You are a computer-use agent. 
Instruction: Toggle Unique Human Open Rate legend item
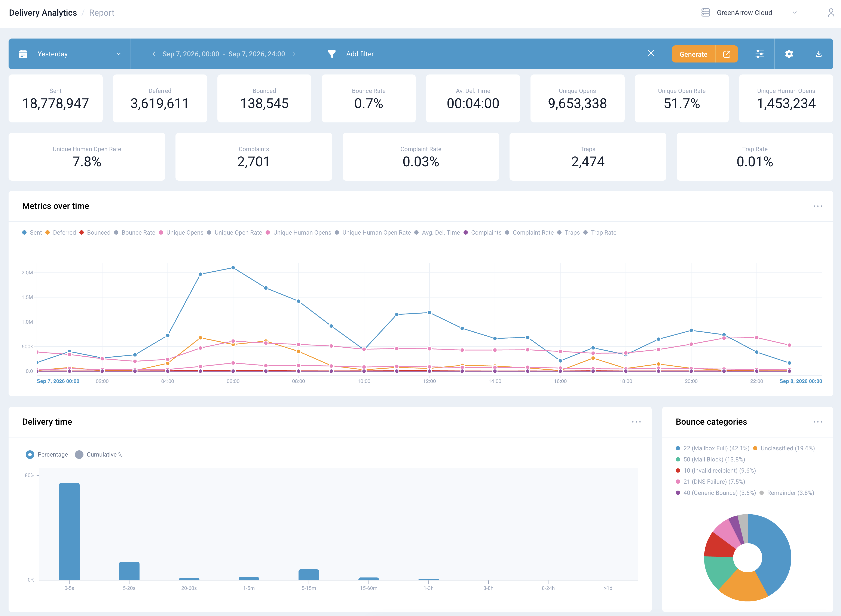373,233
